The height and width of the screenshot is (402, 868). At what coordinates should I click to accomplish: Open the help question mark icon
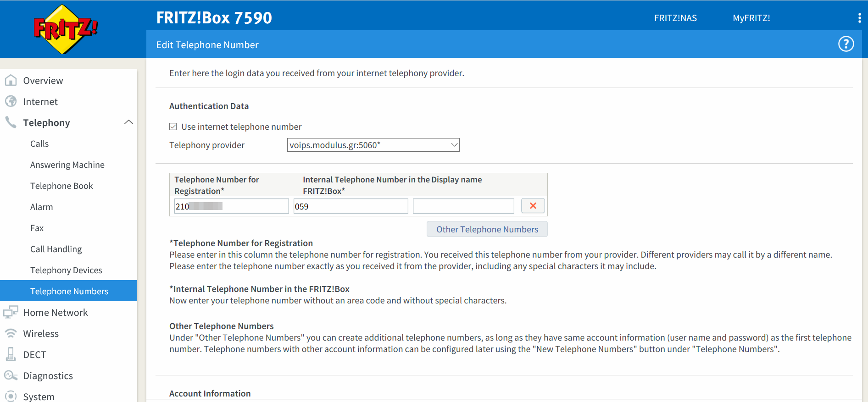point(846,44)
